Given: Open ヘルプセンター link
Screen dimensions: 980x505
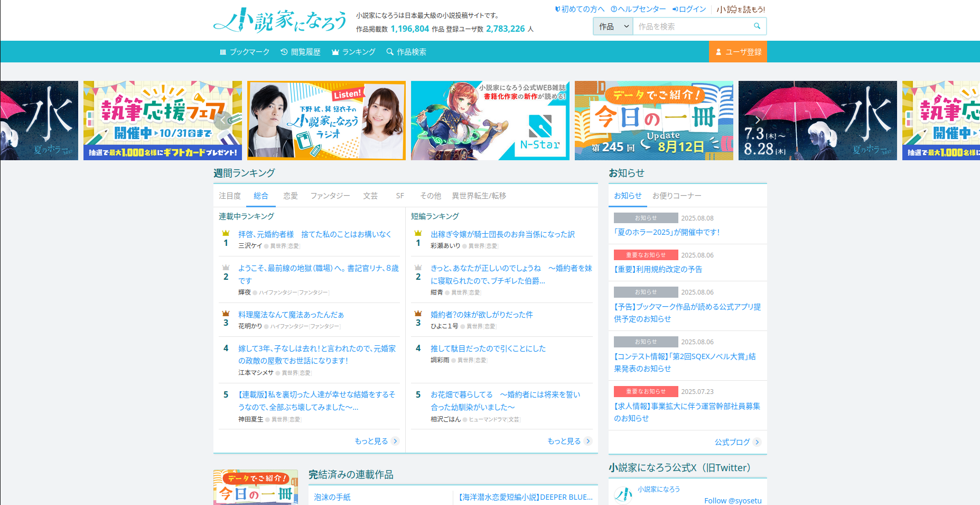Looking at the screenshot, I should [x=638, y=9].
